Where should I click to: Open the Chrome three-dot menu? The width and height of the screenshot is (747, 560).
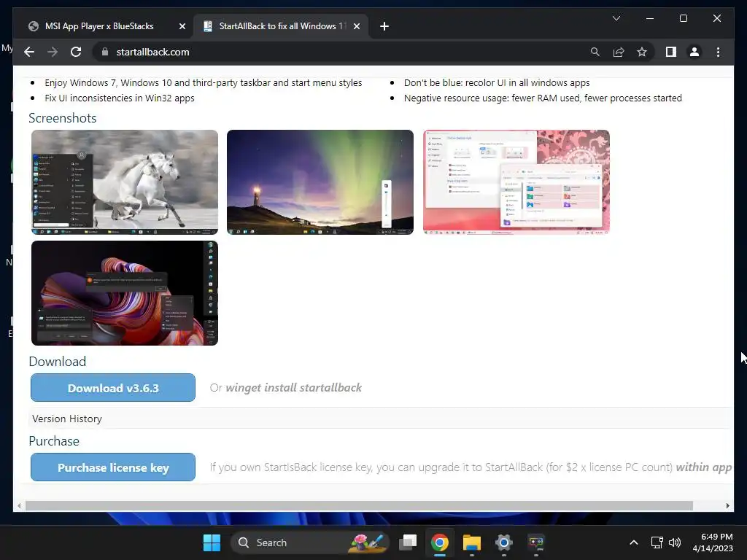point(718,52)
